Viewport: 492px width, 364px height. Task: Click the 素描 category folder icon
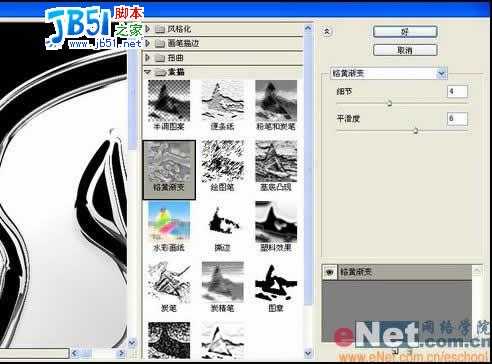click(160, 72)
